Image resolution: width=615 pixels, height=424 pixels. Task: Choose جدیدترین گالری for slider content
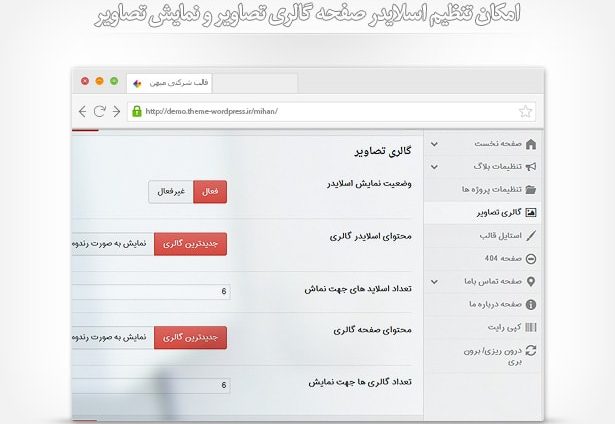[190, 243]
